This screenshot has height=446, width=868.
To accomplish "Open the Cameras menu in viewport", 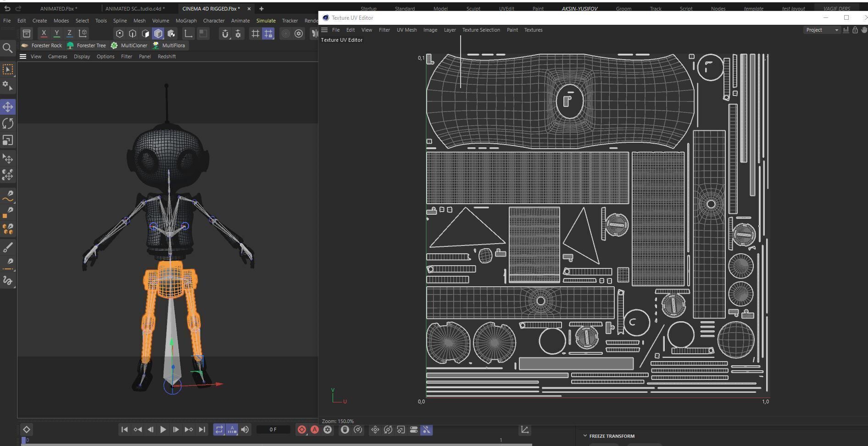I will [58, 56].
